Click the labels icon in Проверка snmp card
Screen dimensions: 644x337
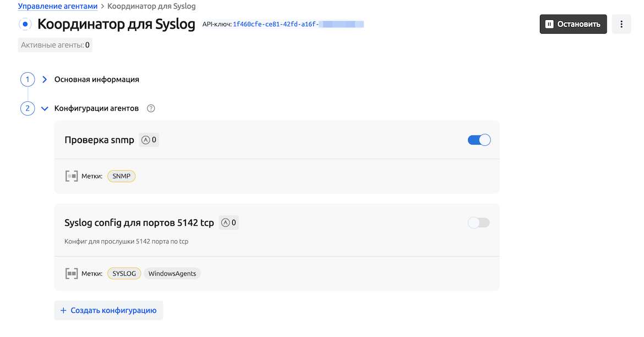point(72,176)
